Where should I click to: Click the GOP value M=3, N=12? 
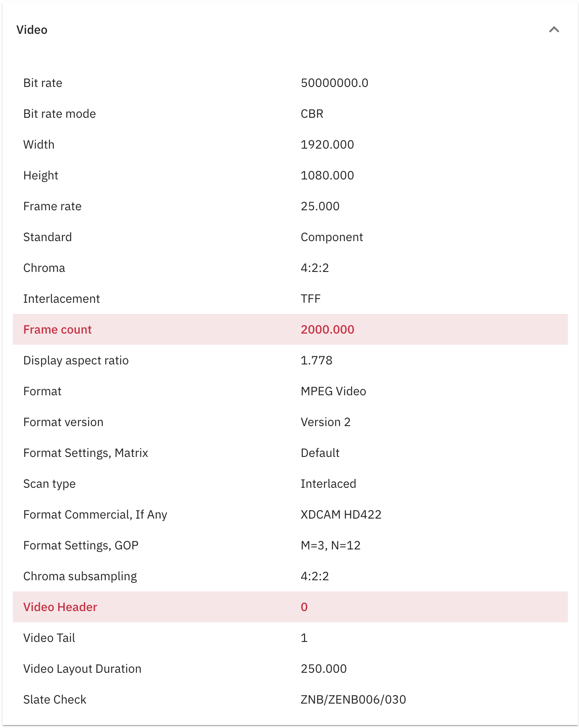[331, 546]
